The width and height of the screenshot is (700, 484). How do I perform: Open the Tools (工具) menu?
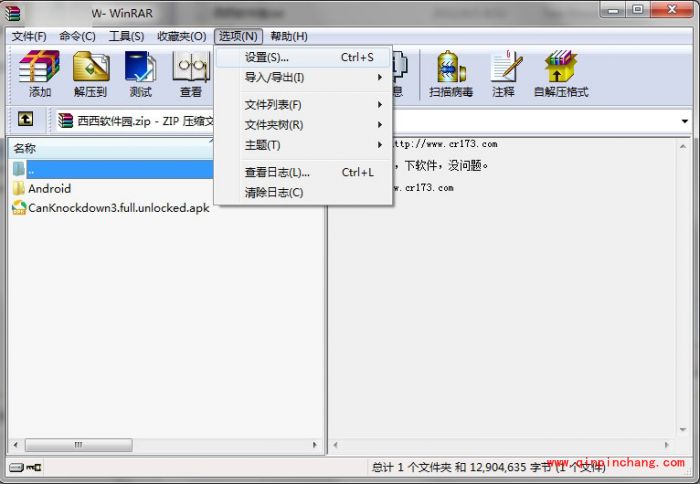click(126, 36)
